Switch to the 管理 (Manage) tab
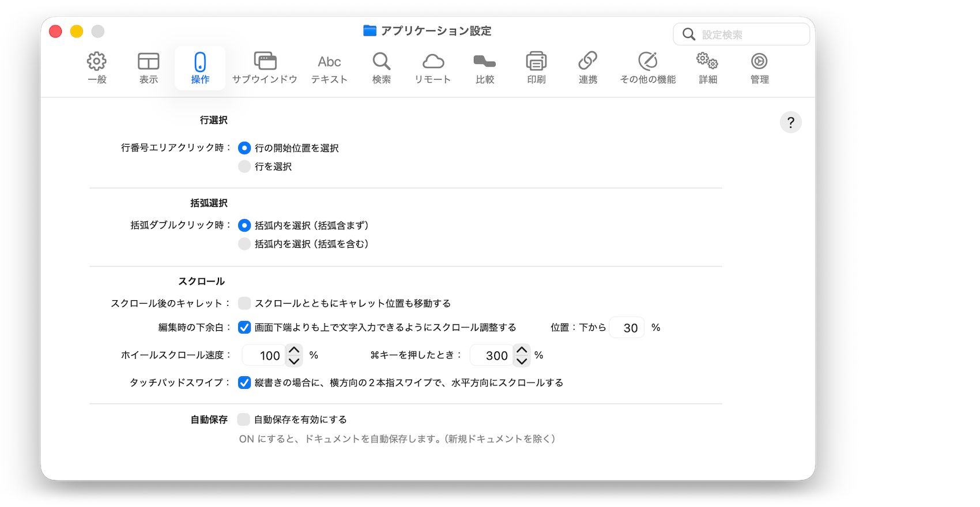Screen dimensions: 980x507 [759, 68]
